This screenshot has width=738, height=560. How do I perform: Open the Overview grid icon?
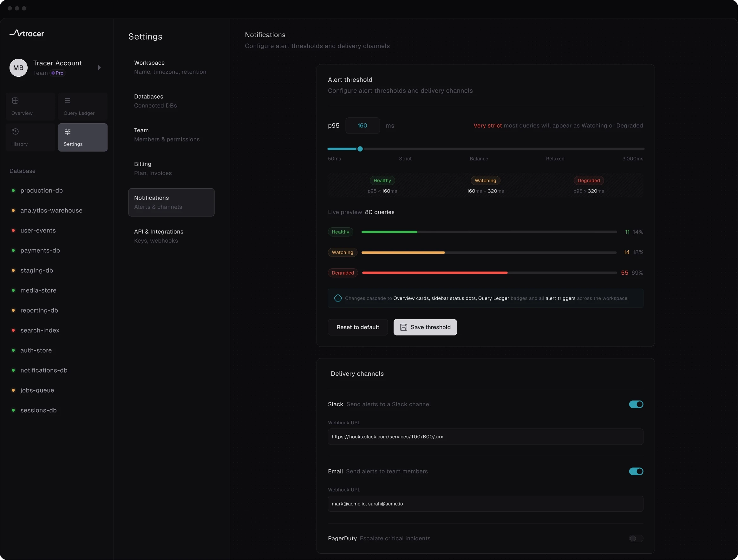click(x=15, y=101)
